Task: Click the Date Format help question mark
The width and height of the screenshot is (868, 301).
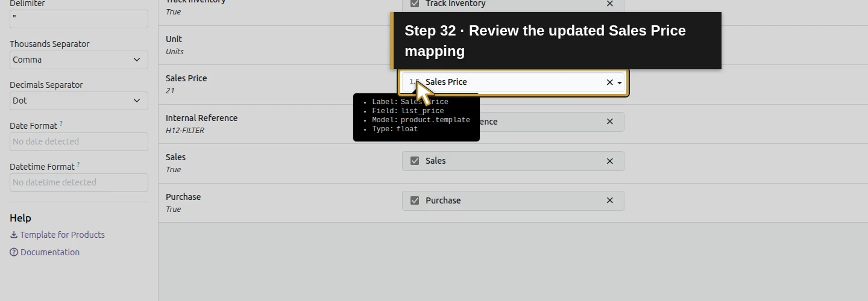Action: [61, 123]
